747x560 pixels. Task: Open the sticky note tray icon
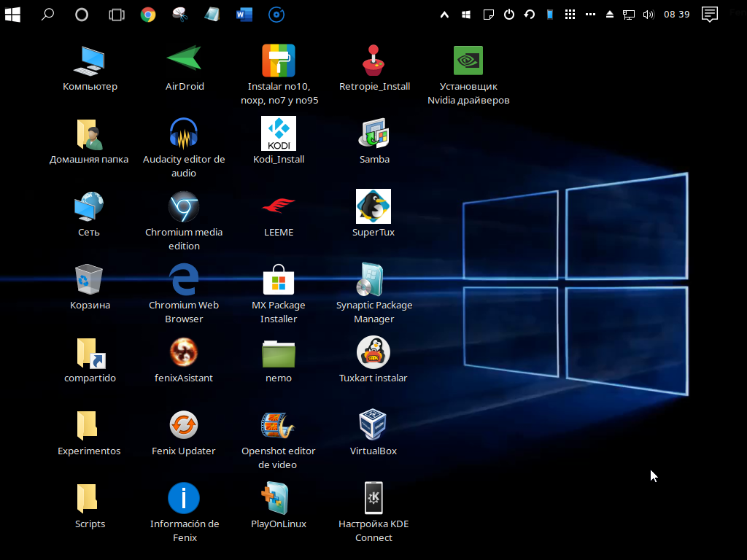(x=488, y=15)
